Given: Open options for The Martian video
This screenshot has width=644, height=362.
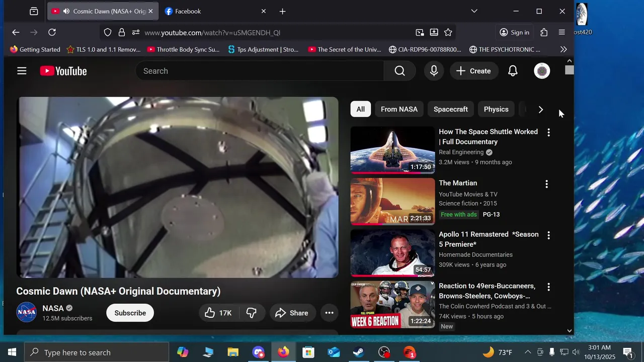Looking at the screenshot, I should [546, 184].
